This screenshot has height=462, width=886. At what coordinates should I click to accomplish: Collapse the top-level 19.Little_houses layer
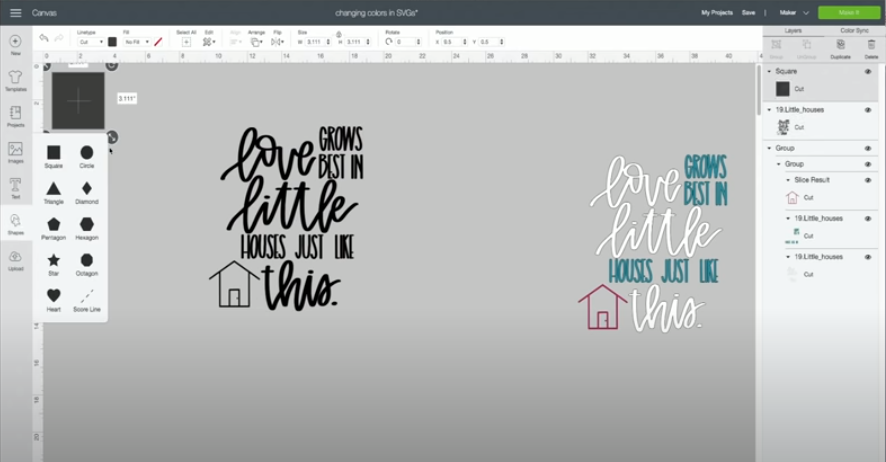pyautogui.click(x=769, y=110)
